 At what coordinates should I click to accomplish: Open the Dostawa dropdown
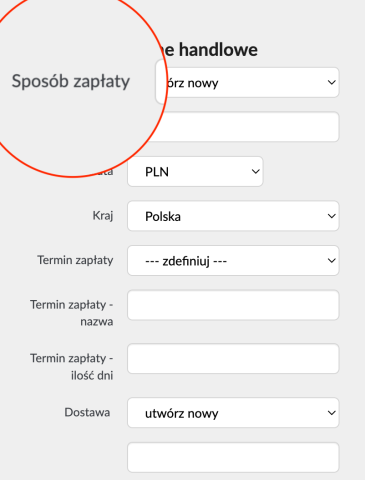point(233,413)
